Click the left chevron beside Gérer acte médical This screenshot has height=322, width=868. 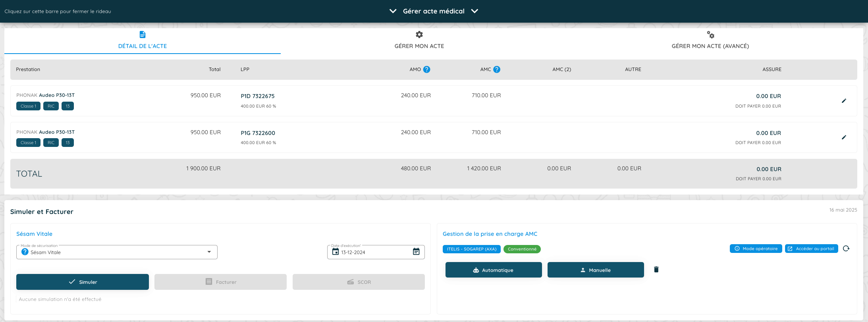coord(393,11)
